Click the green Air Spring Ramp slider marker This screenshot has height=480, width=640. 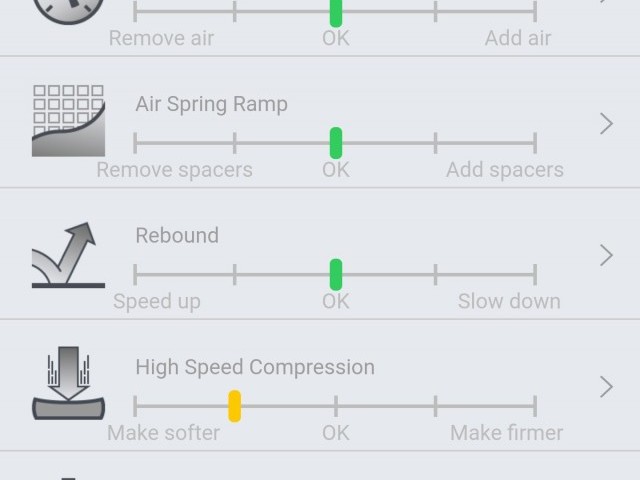tap(336, 143)
